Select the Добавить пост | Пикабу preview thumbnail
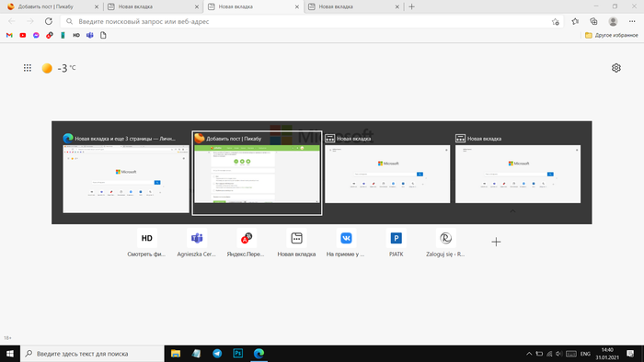 coord(257,173)
